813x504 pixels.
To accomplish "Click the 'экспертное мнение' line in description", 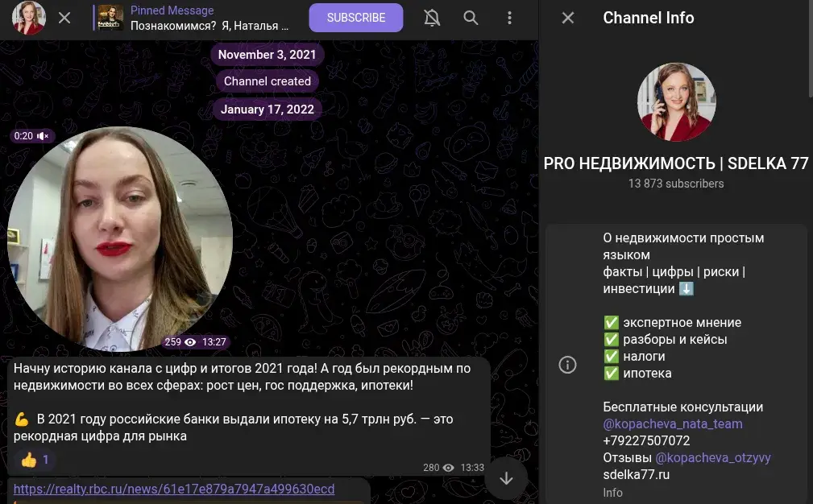I will point(673,323).
